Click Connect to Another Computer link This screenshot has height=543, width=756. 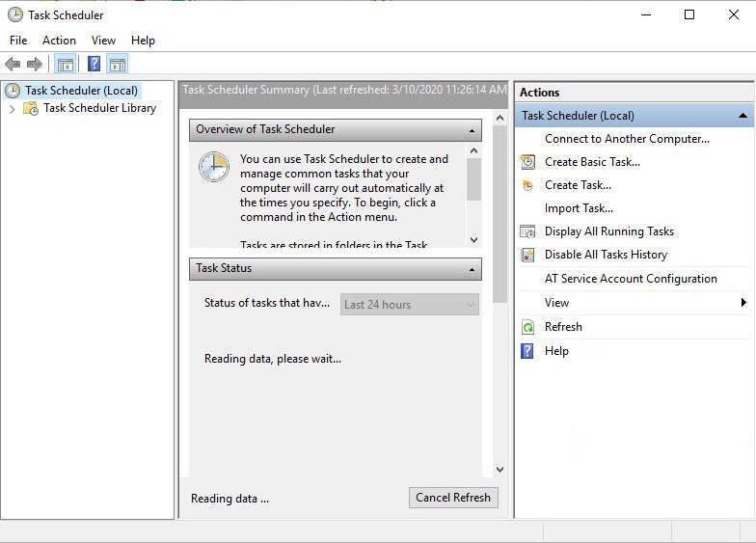point(627,139)
